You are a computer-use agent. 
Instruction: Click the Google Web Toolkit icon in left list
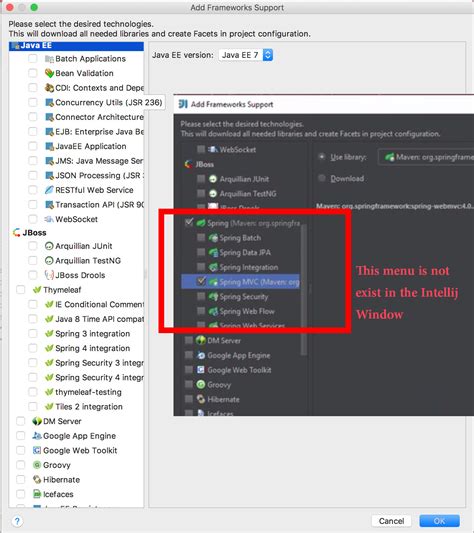pos(37,450)
